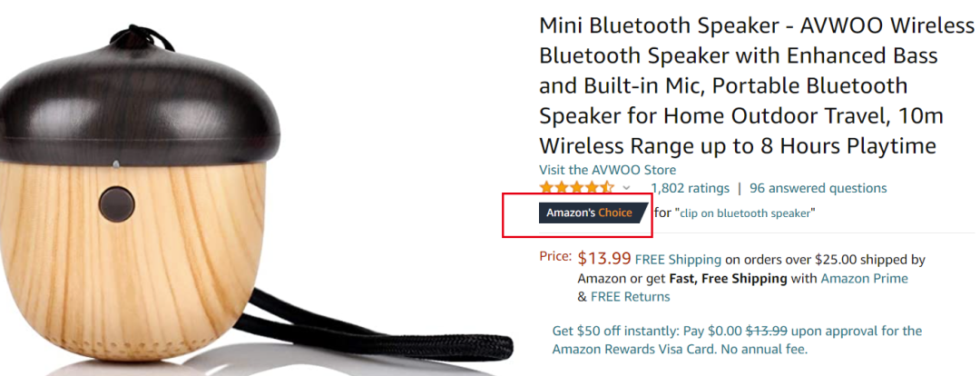Expand the rating breakdown chevron

click(626, 188)
